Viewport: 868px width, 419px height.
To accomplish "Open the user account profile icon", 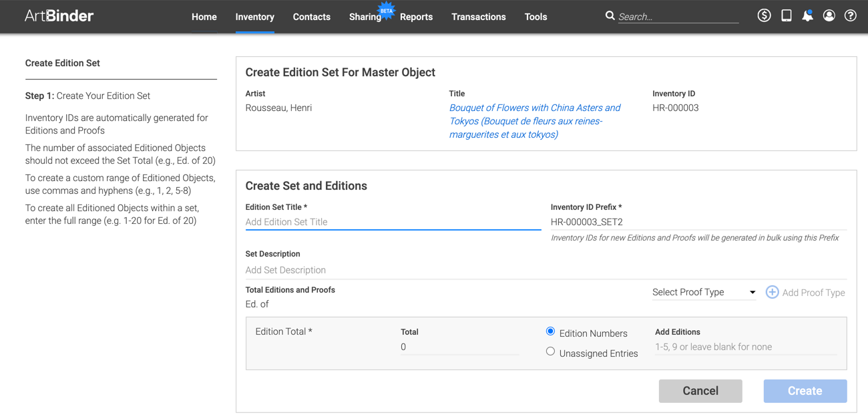I will coord(829,15).
